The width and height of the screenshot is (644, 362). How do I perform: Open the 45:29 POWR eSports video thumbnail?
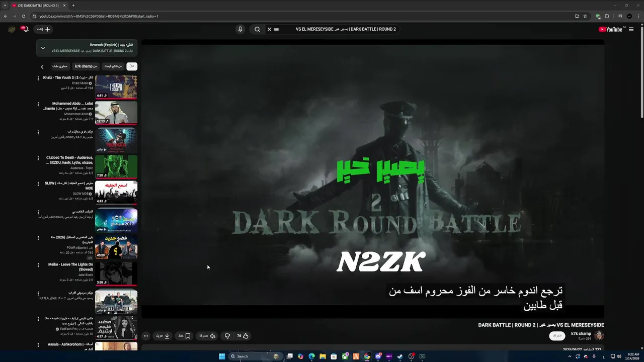116,246
